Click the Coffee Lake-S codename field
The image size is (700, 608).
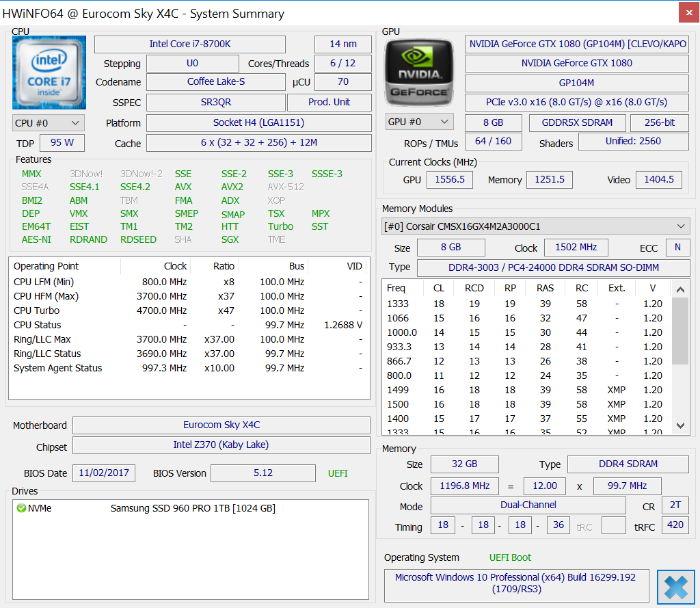click(215, 82)
